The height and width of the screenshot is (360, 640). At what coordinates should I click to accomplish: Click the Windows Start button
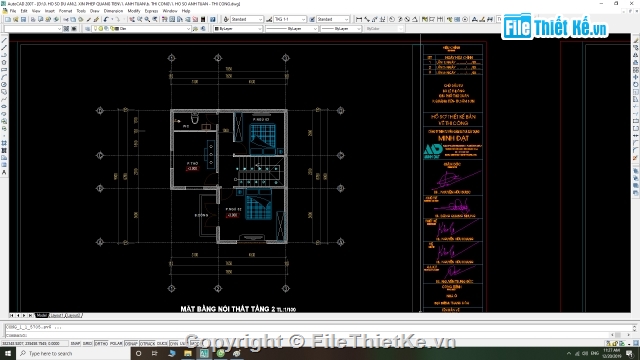(x=8, y=353)
